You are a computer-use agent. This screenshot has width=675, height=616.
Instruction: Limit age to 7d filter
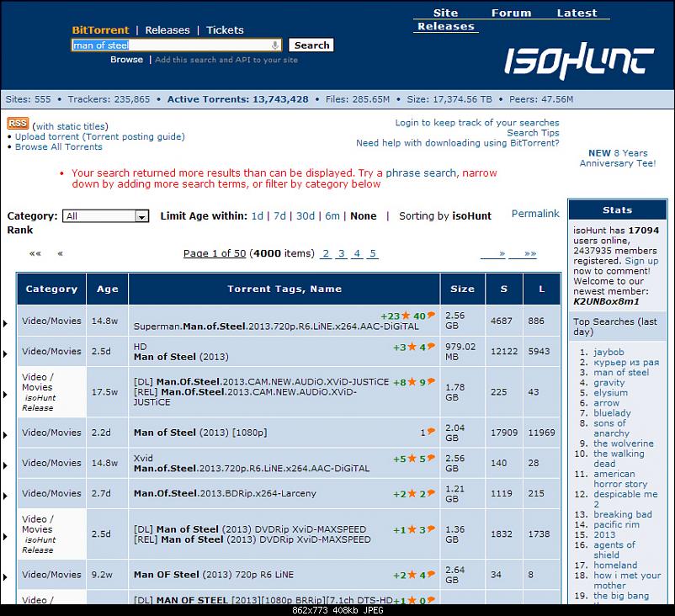279,216
